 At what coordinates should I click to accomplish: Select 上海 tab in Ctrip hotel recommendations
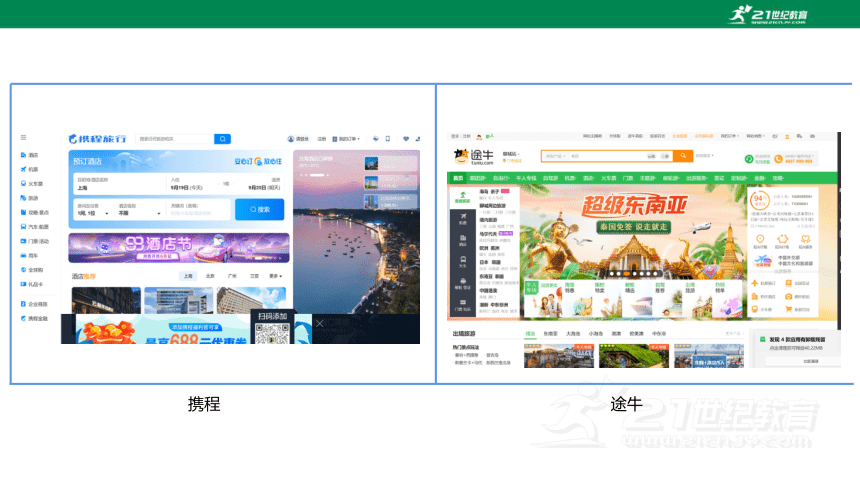tap(188, 276)
